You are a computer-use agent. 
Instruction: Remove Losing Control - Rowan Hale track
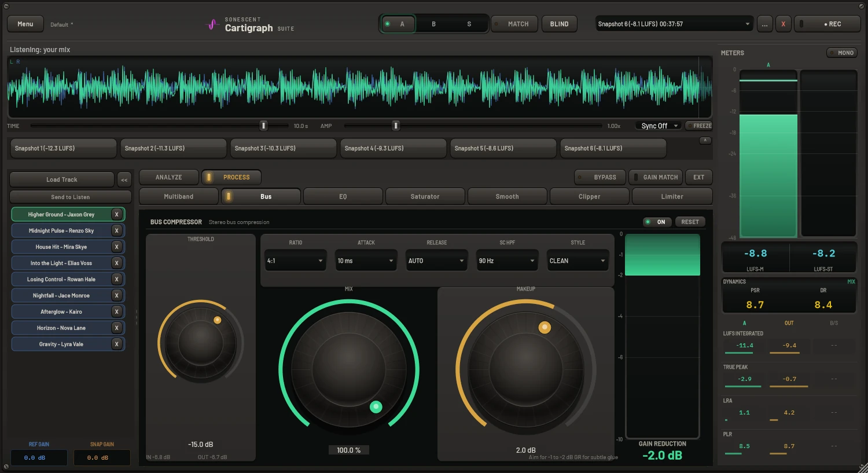click(117, 279)
